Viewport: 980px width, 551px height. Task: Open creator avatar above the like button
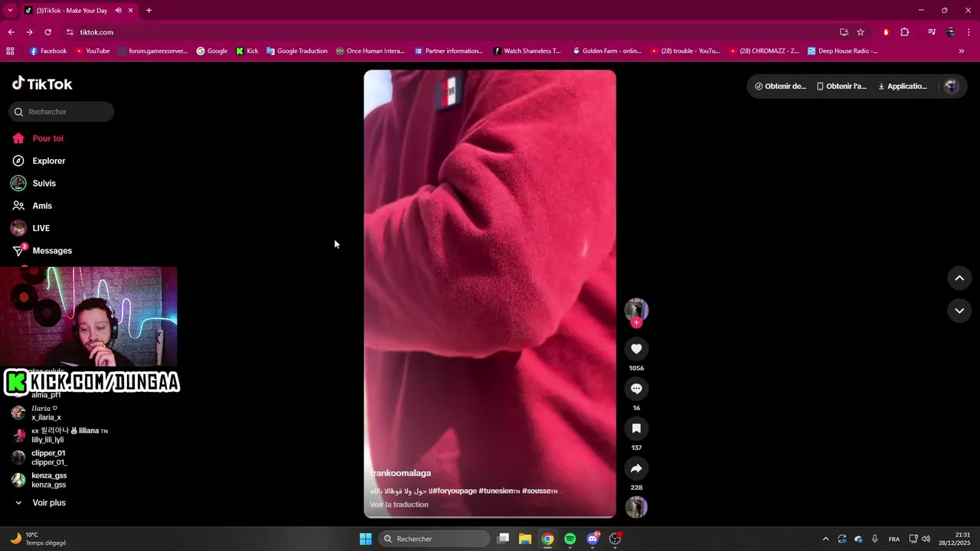[x=636, y=309]
